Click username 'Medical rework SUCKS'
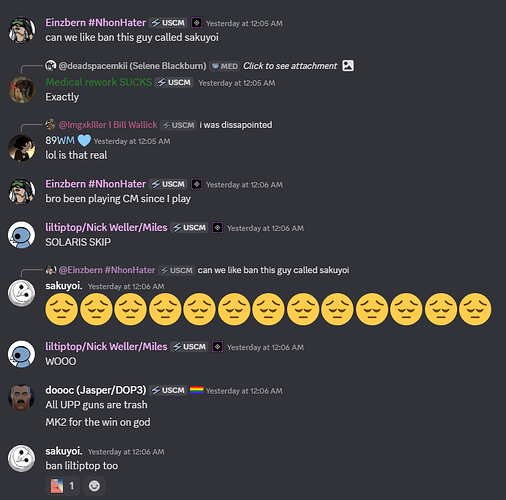Screen dimensions: 506x500 [x=99, y=82]
